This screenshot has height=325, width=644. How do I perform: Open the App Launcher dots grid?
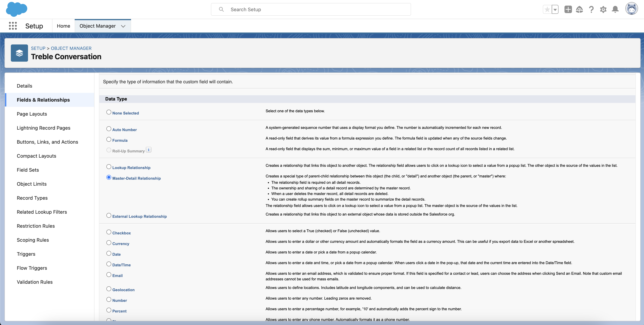pyautogui.click(x=13, y=26)
